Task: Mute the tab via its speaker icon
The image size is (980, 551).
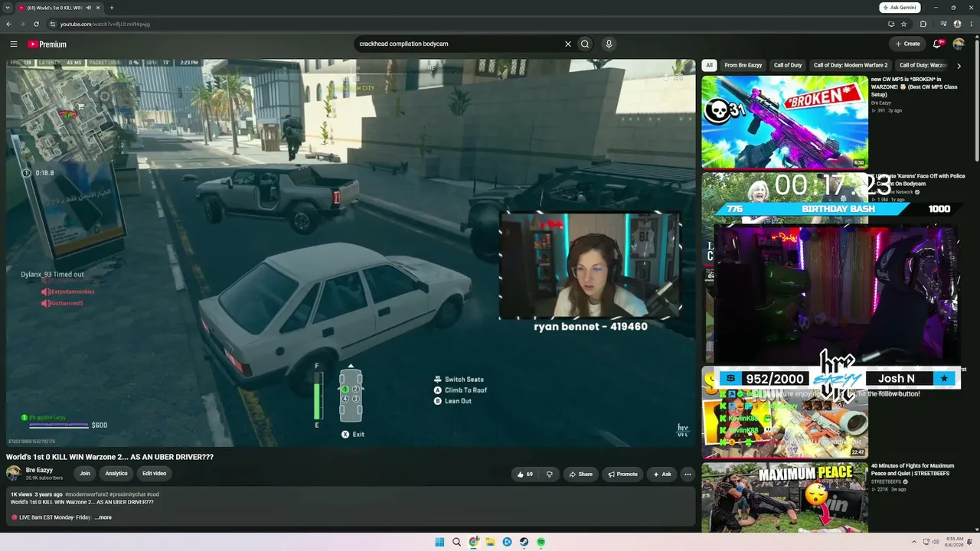Action: click(89, 8)
